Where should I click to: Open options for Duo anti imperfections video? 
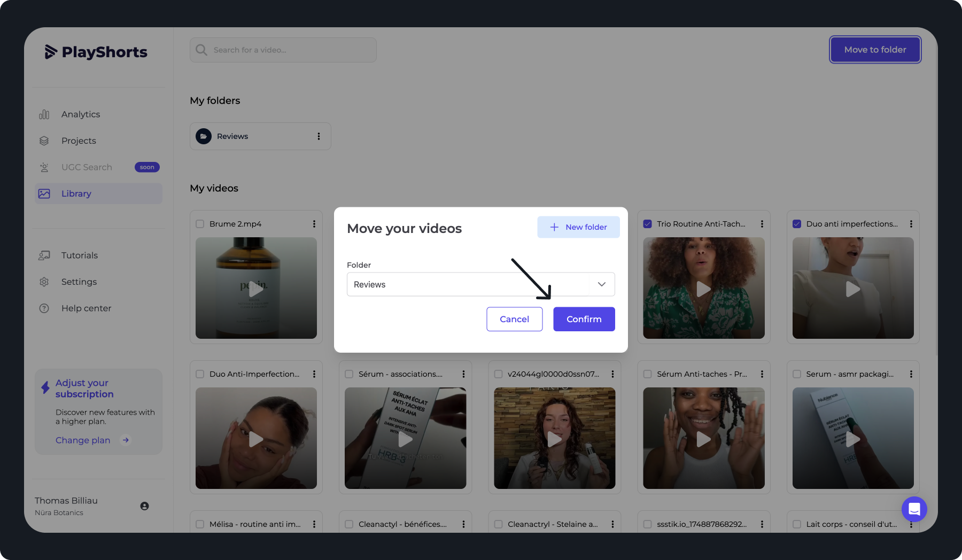[x=911, y=224]
